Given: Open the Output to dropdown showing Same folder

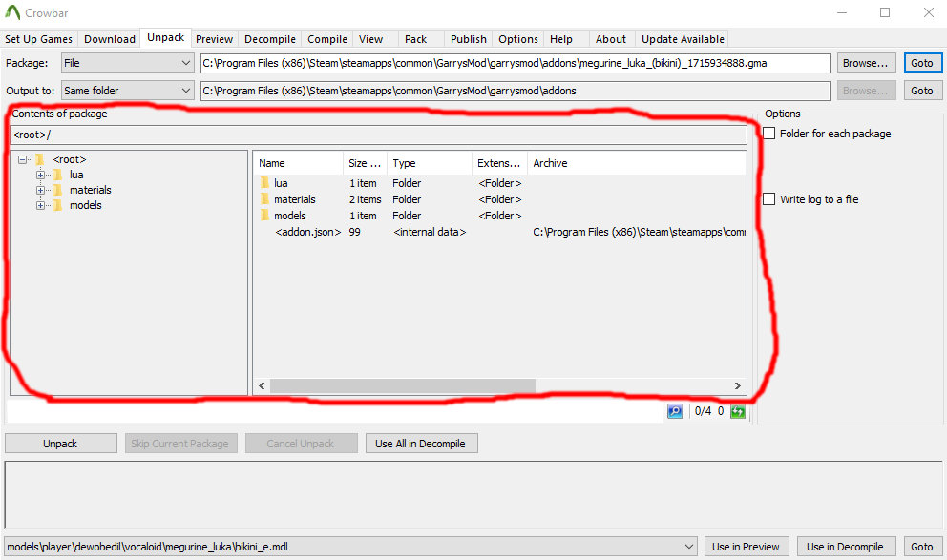Looking at the screenshot, I should pos(127,91).
